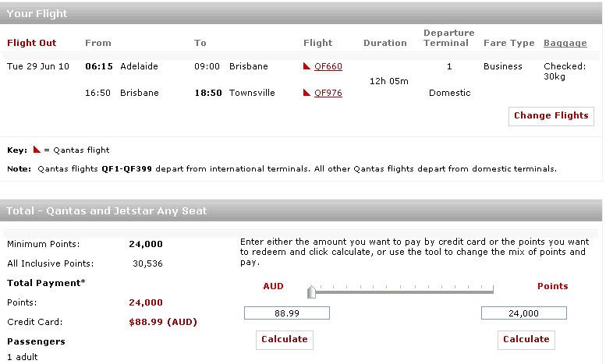The image size is (613, 364).
Task: Click the Flight Out column heading
Action: (x=32, y=43)
